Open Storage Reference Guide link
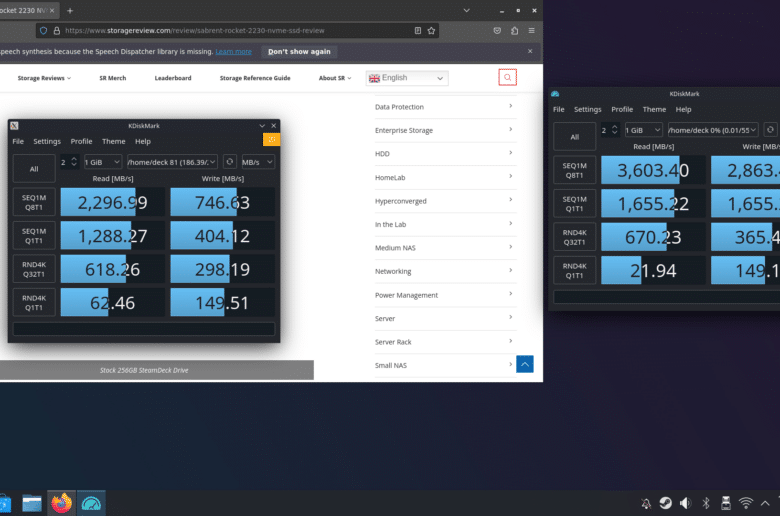This screenshot has width=780, height=516. click(x=255, y=78)
